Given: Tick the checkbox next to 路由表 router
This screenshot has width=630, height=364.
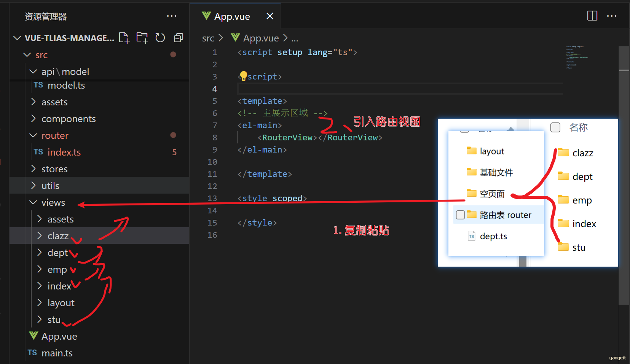Looking at the screenshot, I should click(x=460, y=215).
